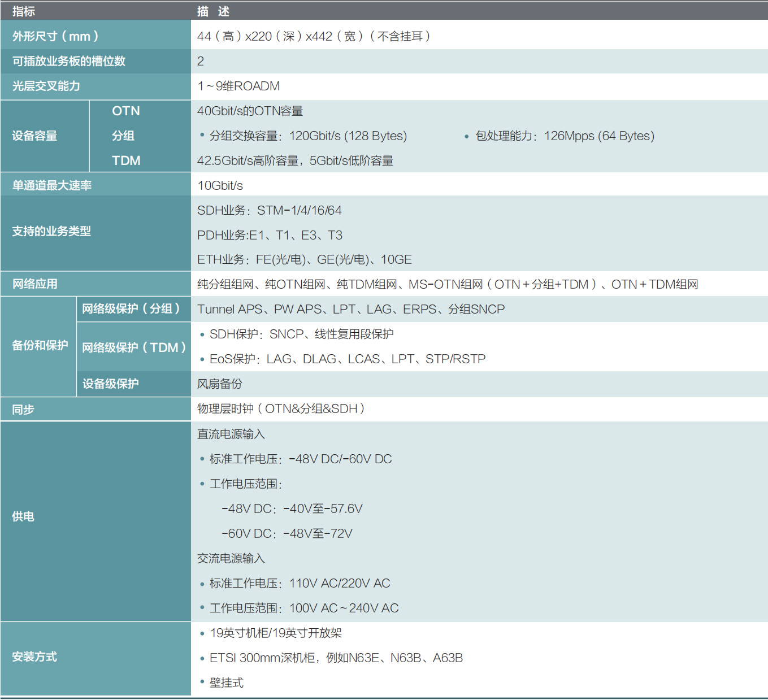Image resolution: width=768 pixels, height=700 pixels.
Task: Click the 风扇备份 value cell
Action: coord(219,384)
